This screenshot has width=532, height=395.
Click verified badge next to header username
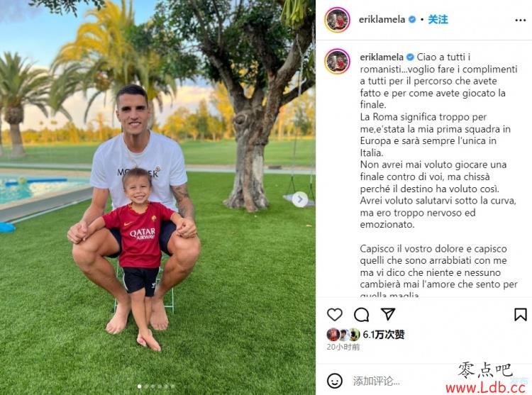click(412, 20)
